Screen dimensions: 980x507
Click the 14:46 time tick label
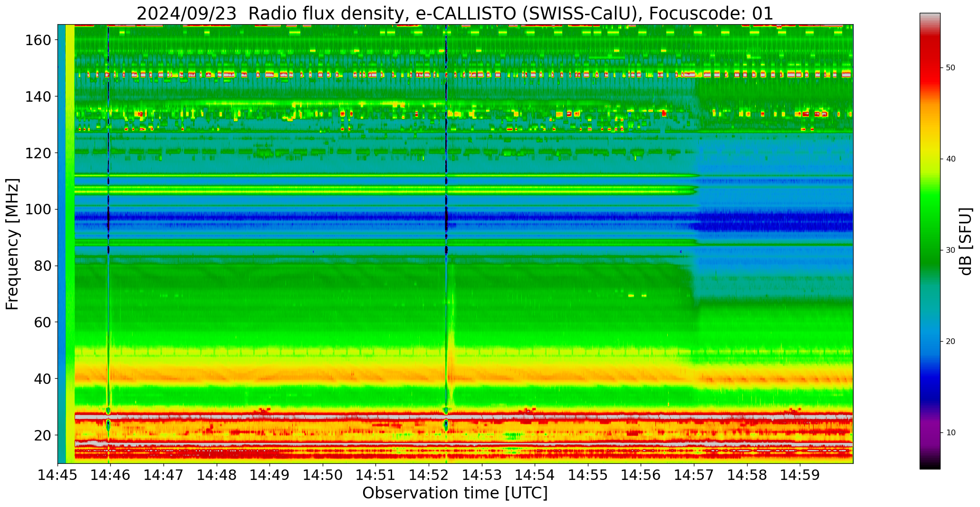pyautogui.click(x=111, y=475)
